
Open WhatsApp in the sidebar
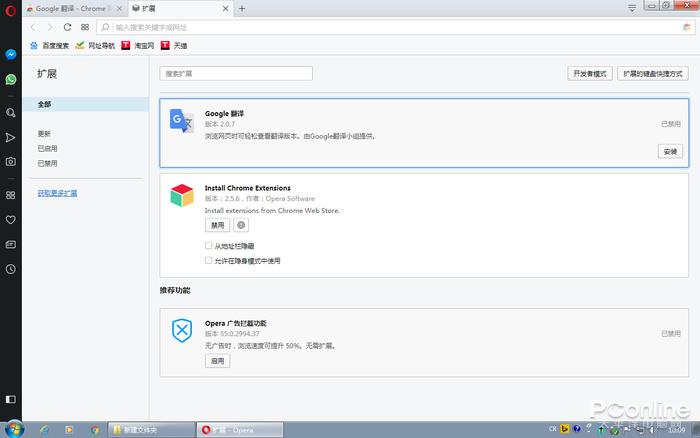click(x=11, y=79)
